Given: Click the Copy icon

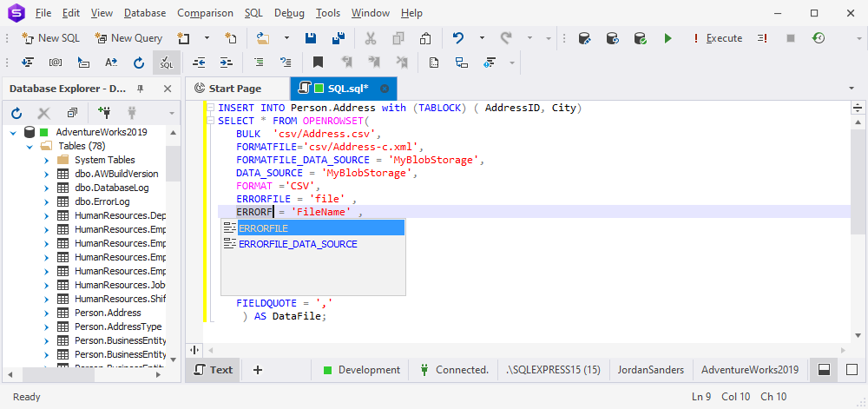Looking at the screenshot, I should [398, 38].
